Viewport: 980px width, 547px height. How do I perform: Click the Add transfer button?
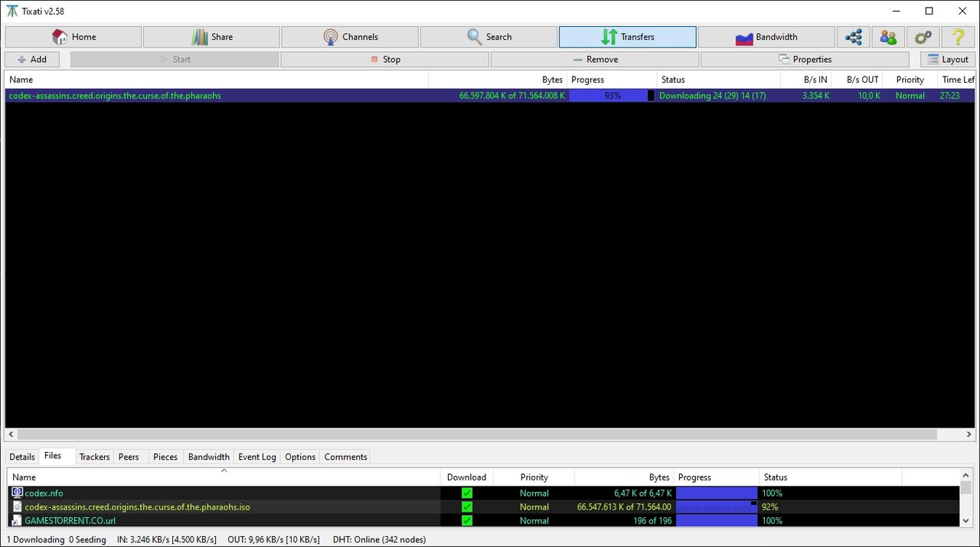click(x=32, y=59)
